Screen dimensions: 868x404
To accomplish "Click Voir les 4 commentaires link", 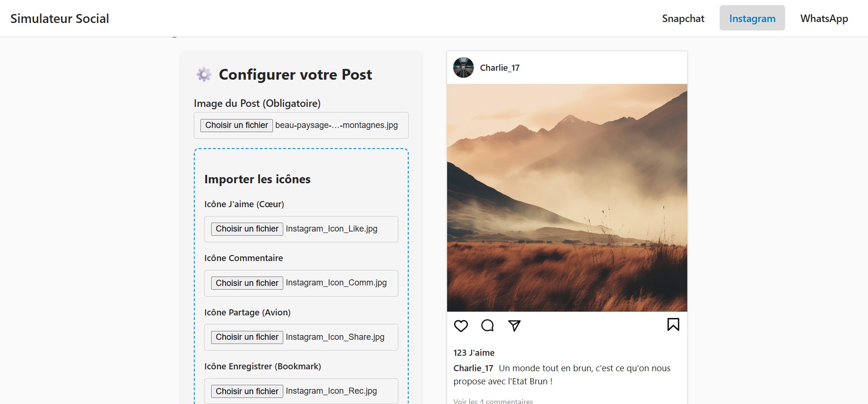I will (x=493, y=401).
